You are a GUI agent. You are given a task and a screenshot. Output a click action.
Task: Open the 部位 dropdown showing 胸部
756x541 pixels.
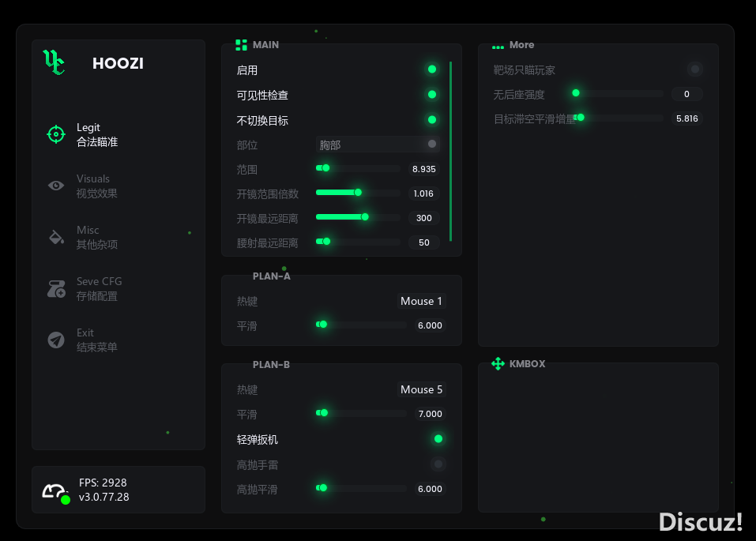pyautogui.click(x=378, y=145)
